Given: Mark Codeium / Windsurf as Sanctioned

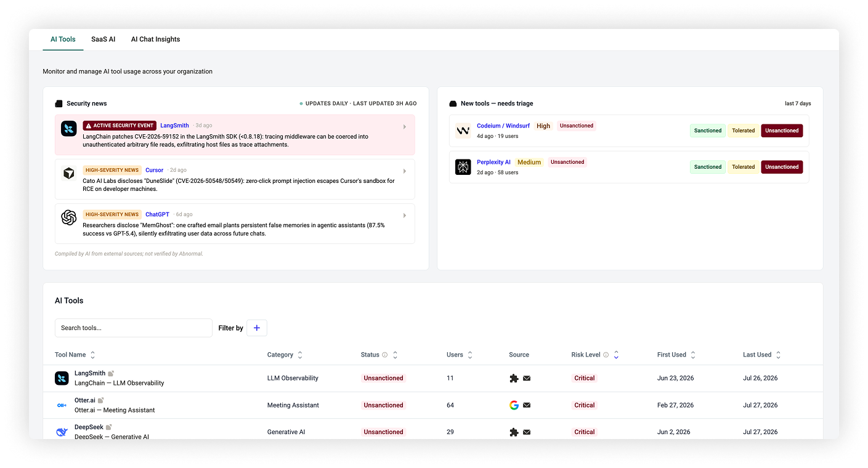Looking at the screenshot, I should (x=708, y=131).
